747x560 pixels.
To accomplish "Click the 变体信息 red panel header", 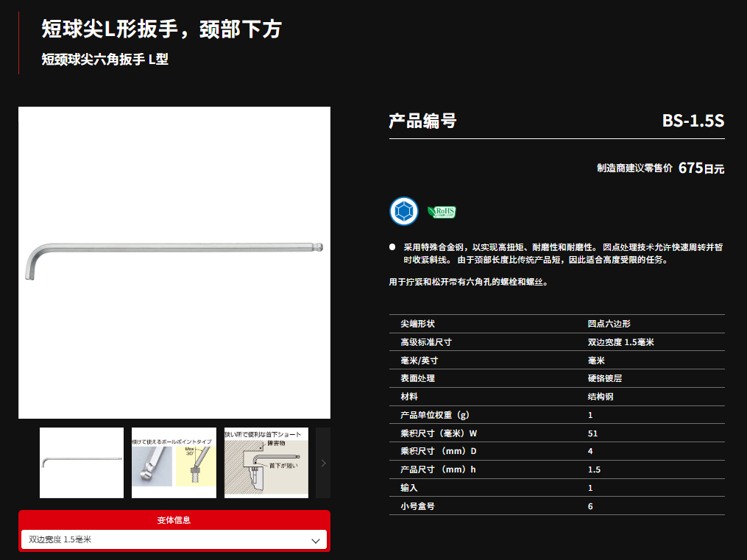I will (174, 520).
